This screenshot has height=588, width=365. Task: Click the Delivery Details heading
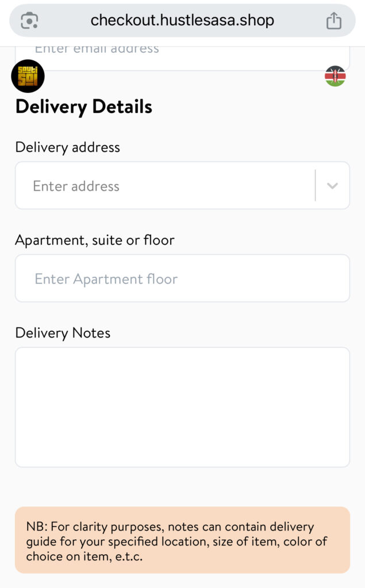point(84,107)
